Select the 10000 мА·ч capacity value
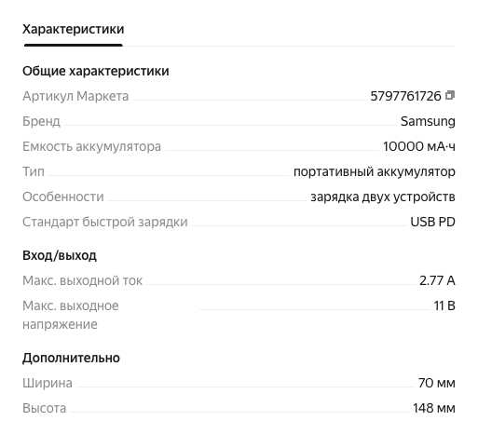 point(419,146)
